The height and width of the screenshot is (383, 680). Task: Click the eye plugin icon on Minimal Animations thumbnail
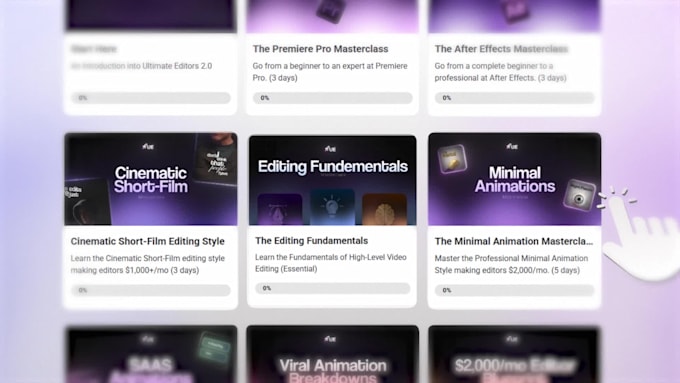coord(579,195)
